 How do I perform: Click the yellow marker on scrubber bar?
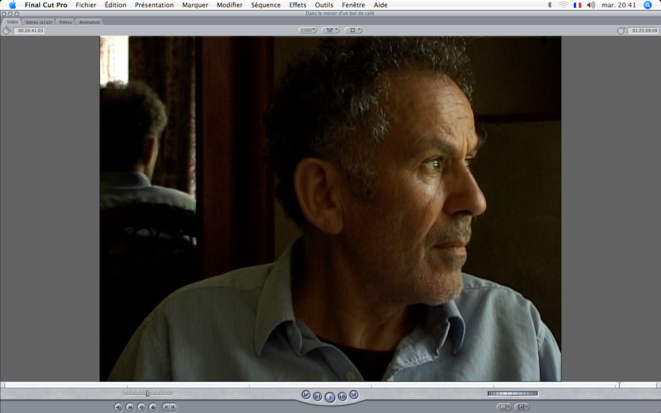click(619, 384)
